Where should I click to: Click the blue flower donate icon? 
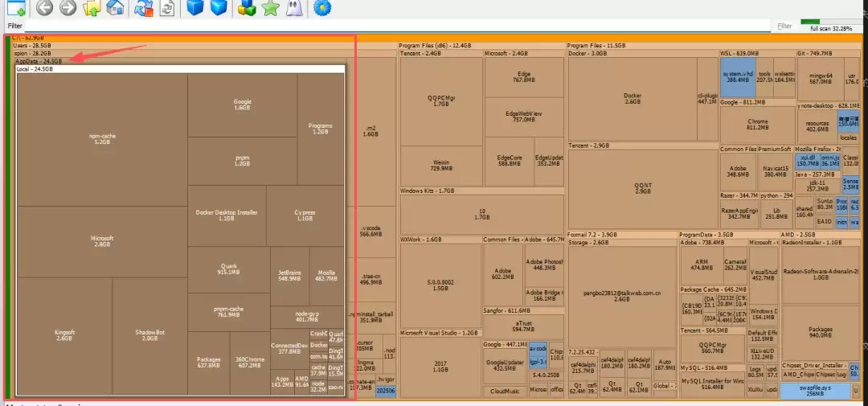tap(321, 7)
